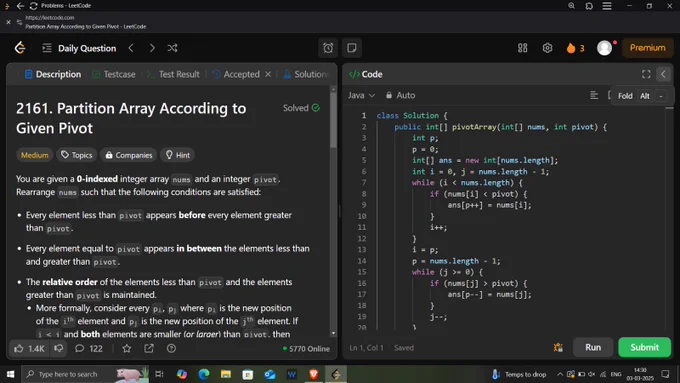Go to the previous question arrow
The height and width of the screenshot is (383, 680).
tap(131, 48)
